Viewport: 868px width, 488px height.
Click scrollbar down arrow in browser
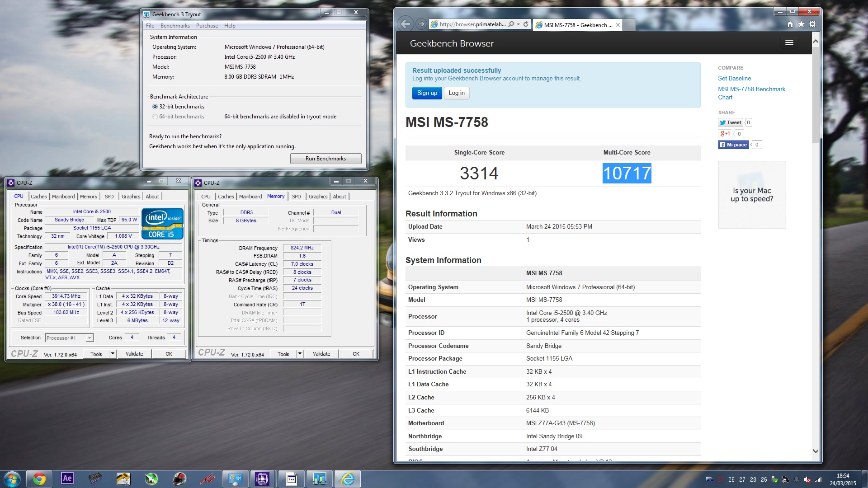(816, 451)
